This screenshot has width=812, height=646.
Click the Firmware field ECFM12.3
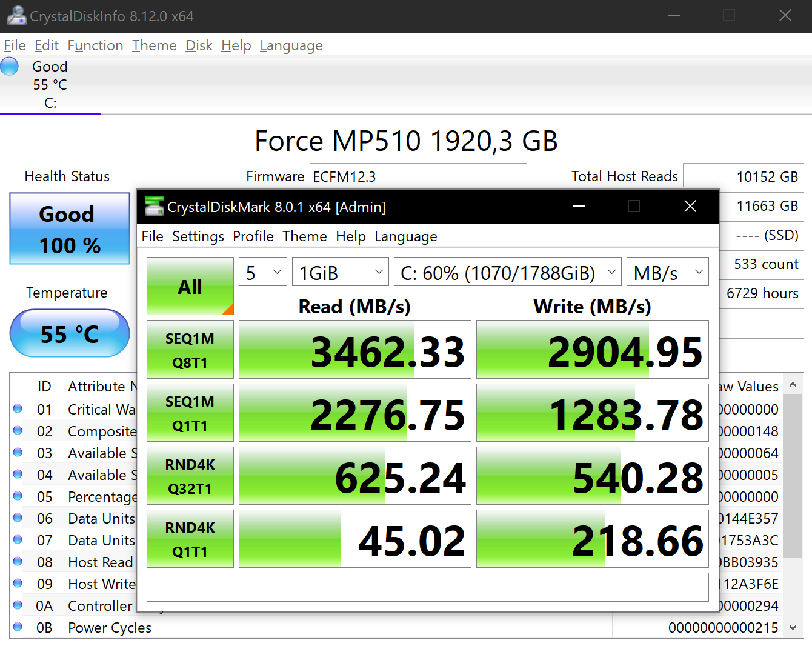(x=418, y=176)
